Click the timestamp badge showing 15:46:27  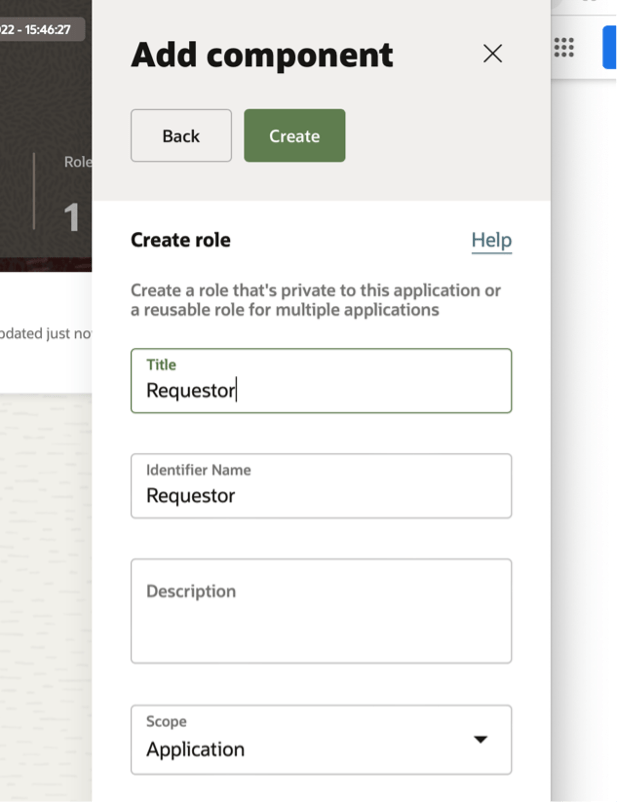coord(38,29)
